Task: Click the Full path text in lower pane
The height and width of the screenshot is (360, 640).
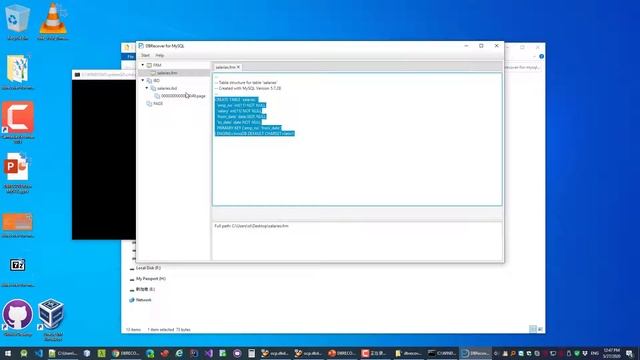Action: point(251,226)
